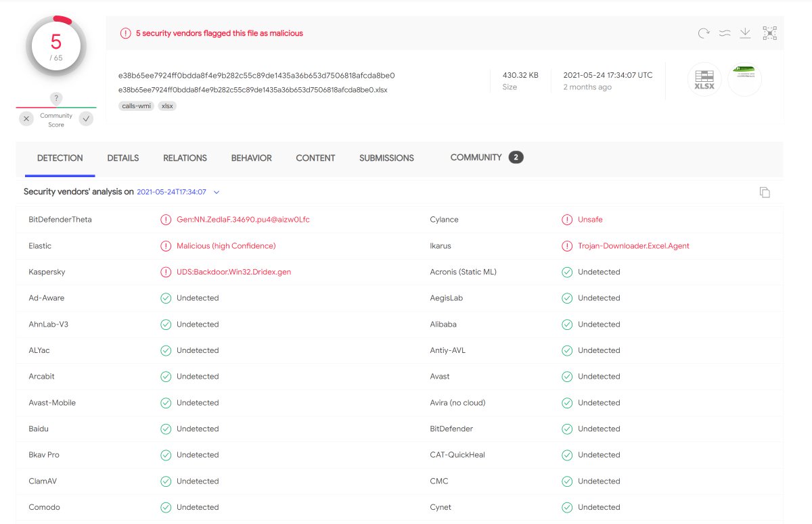The height and width of the screenshot is (524, 812).
Task: Click the Bkav Pro vendor name
Action: click(x=44, y=455)
